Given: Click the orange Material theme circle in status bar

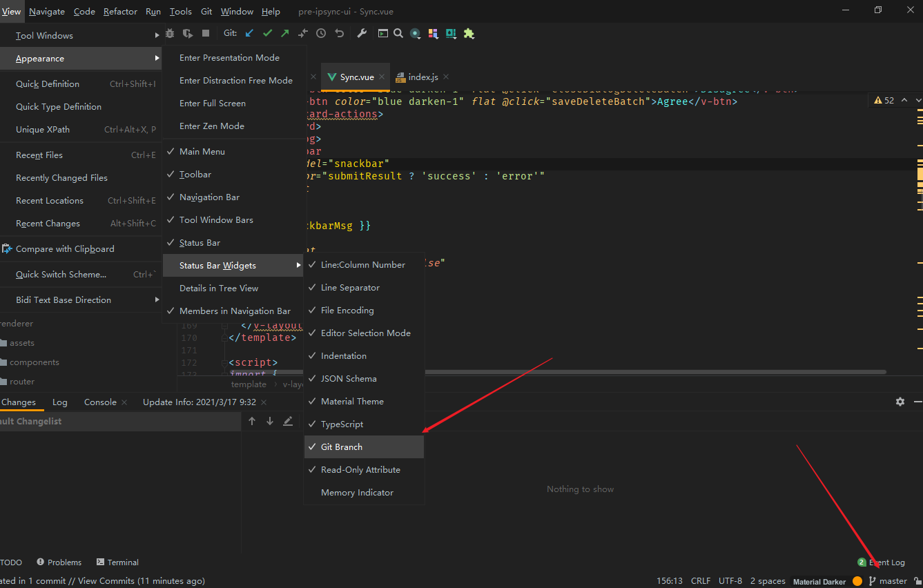Looking at the screenshot, I should click(x=857, y=581).
